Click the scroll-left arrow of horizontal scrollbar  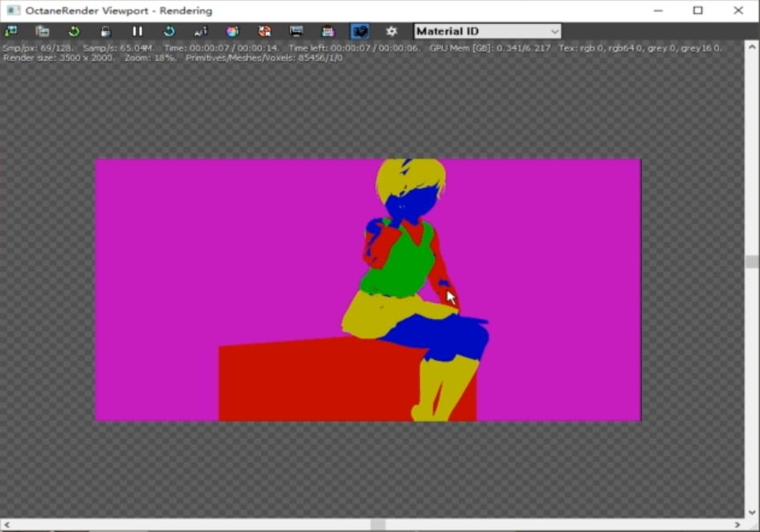6,525
